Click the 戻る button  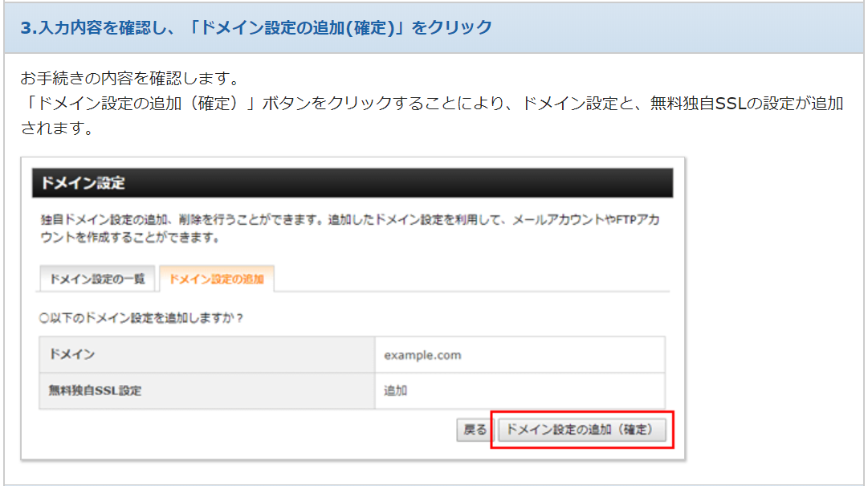click(475, 430)
